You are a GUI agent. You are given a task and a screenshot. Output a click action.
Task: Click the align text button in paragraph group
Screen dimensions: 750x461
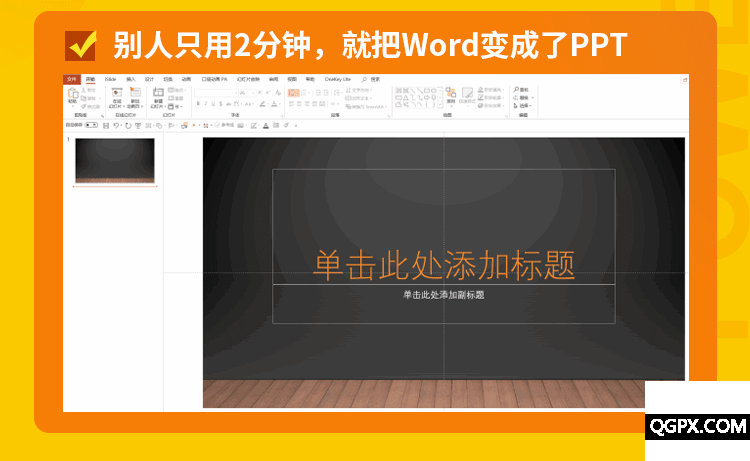[x=358, y=99]
